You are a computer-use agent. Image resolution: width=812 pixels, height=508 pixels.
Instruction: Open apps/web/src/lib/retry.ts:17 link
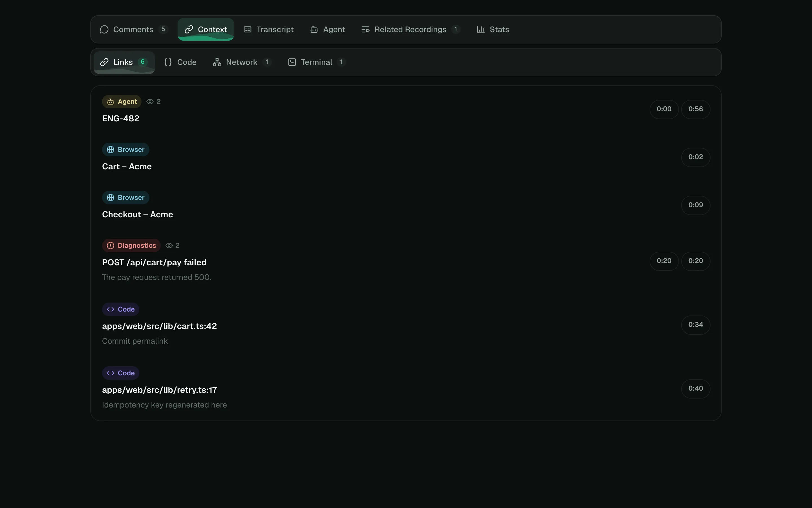click(x=159, y=390)
